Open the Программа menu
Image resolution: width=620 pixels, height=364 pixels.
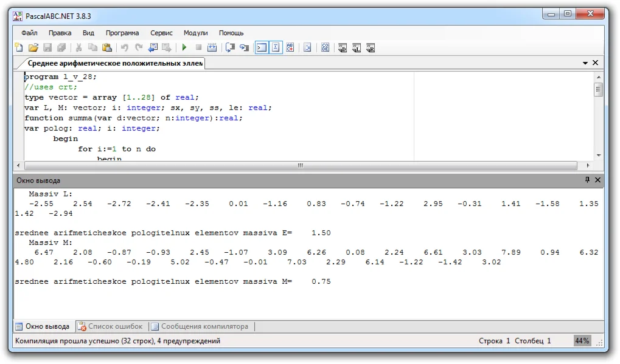pyautogui.click(x=122, y=33)
